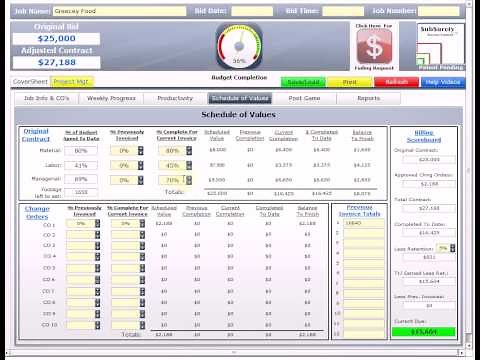Click the Bid Time input field
Viewport: 480px width, 360px height.
343,11
